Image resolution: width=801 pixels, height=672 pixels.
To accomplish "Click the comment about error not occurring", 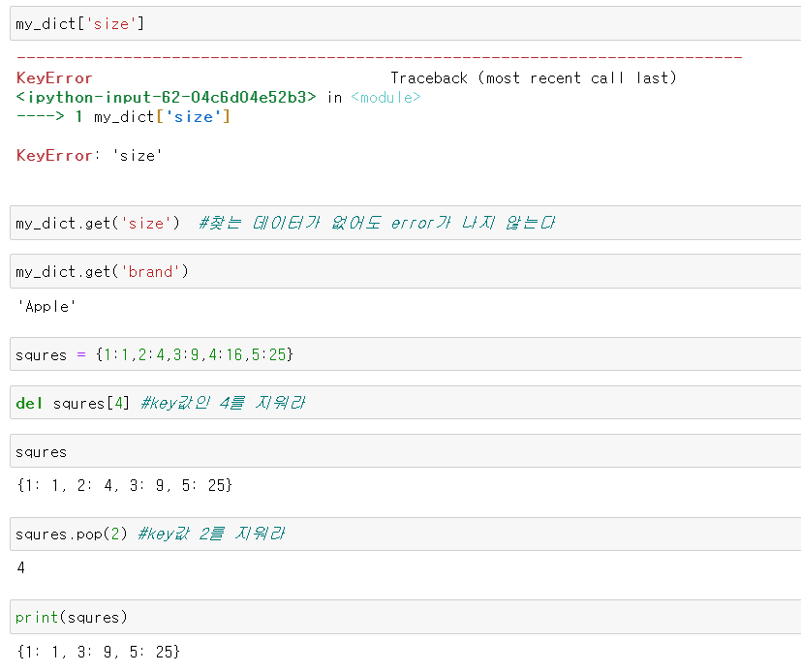I will pyautogui.click(x=377, y=223).
